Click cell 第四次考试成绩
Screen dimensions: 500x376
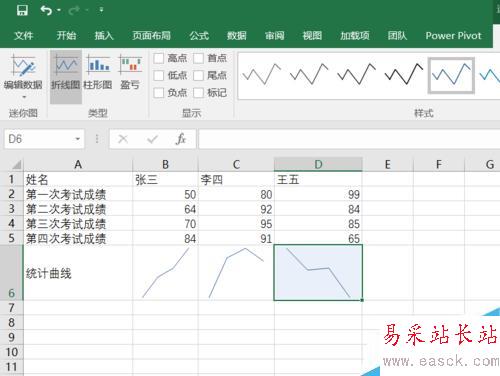point(78,238)
